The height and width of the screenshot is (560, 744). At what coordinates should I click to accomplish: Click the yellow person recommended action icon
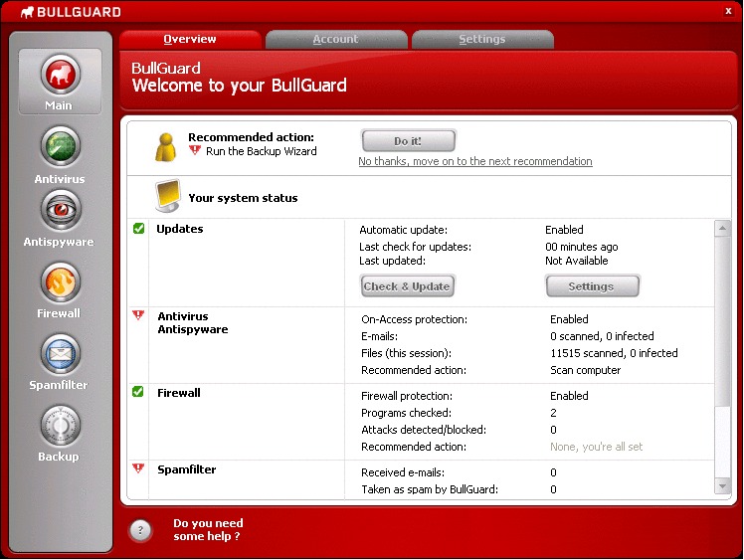[x=166, y=147]
